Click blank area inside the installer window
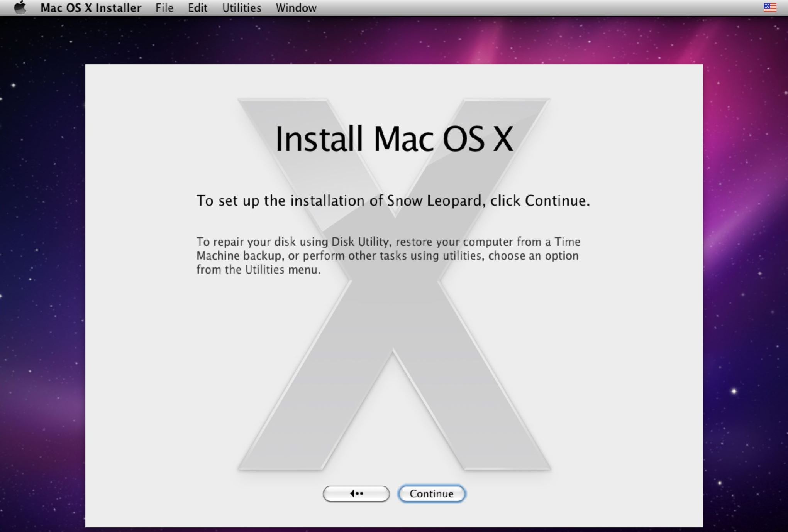Screen dimensions: 788x532 [x=154, y=386]
